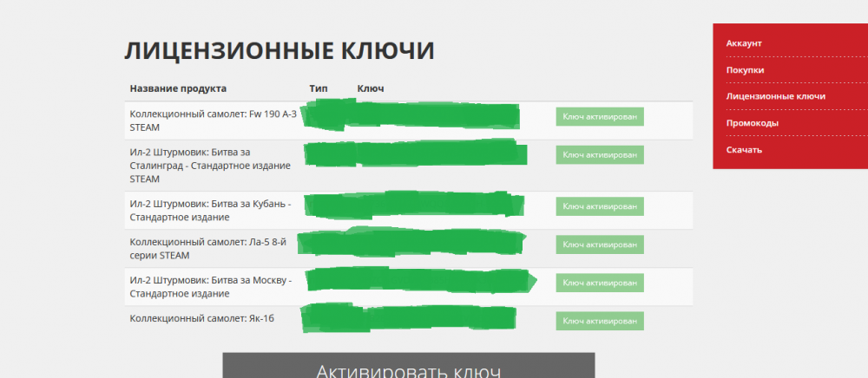Select the Битва за Москву product name
Image resolution: width=868 pixels, height=378 pixels.
(x=210, y=287)
